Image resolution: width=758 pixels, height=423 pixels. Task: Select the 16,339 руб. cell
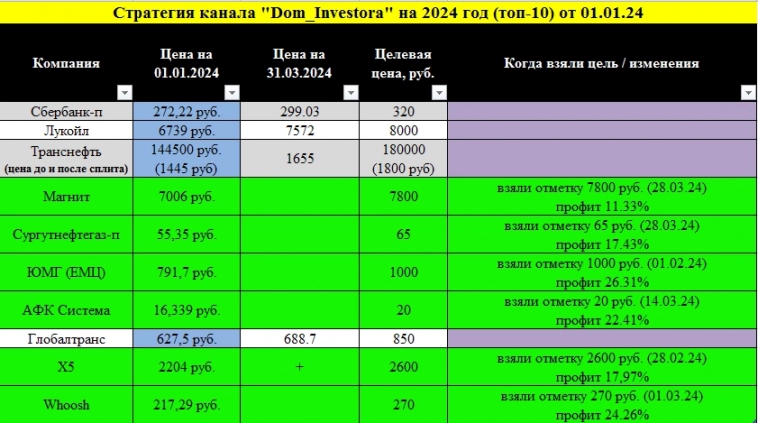[187, 310]
